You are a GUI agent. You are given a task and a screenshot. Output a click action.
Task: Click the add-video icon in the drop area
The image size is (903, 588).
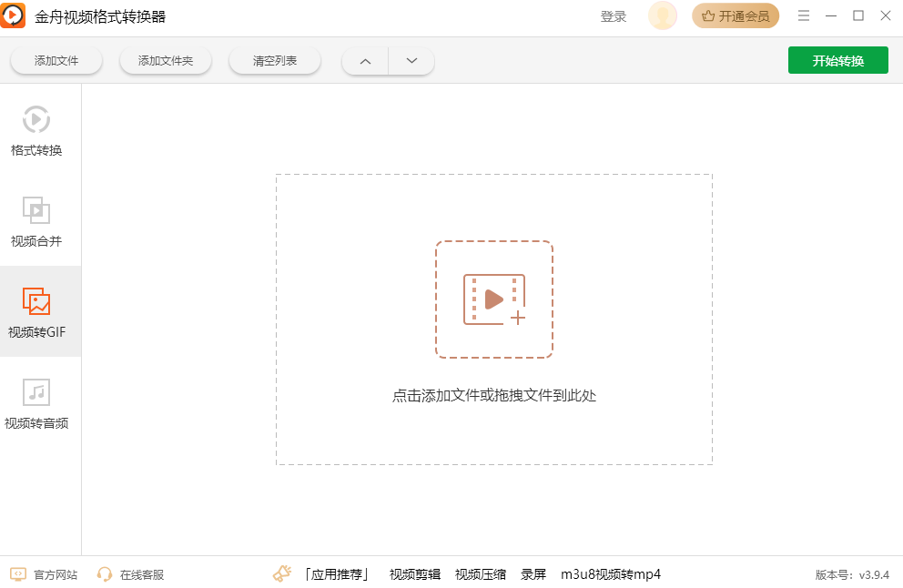(494, 299)
